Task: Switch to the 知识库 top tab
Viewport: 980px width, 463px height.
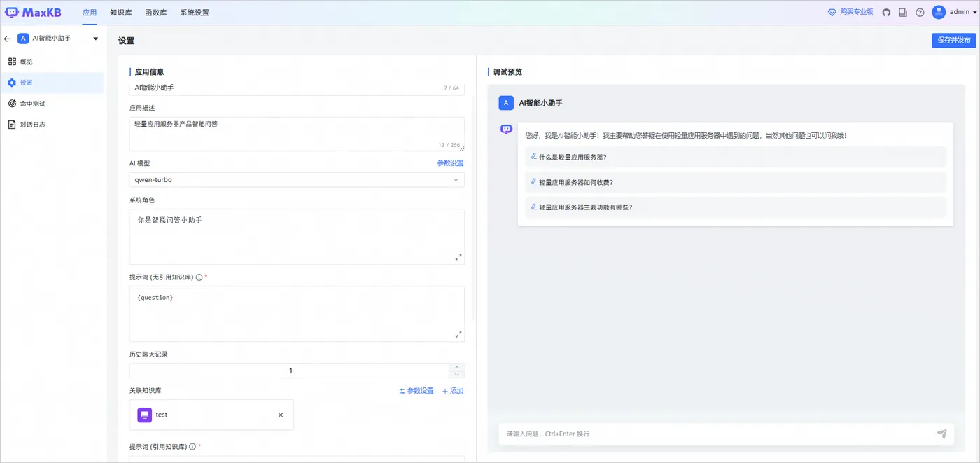Action: (121, 13)
